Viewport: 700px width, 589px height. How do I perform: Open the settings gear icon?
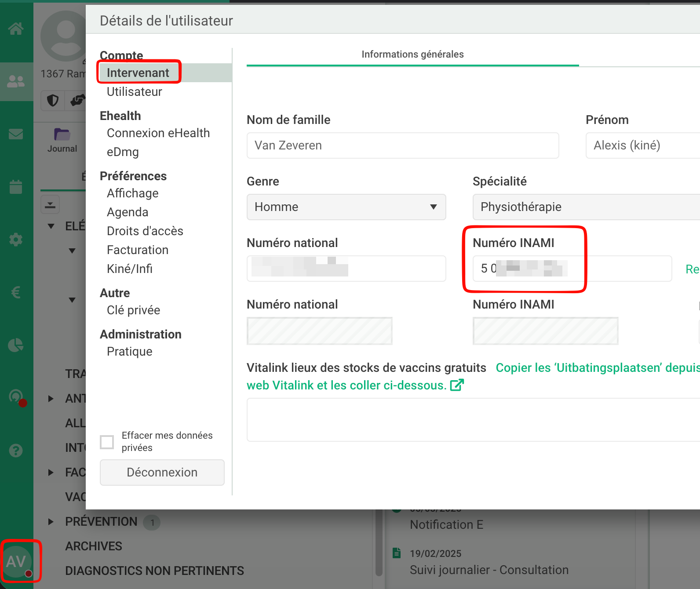tap(16, 240)
